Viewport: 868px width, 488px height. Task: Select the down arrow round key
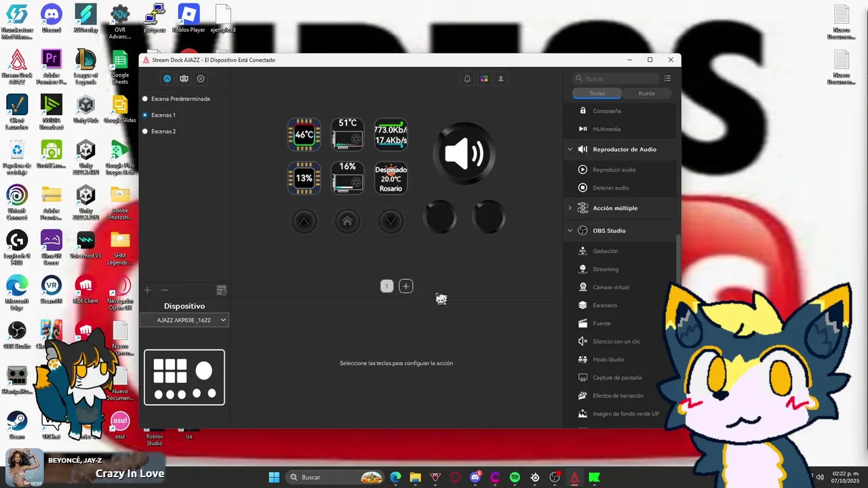(391, 221)
